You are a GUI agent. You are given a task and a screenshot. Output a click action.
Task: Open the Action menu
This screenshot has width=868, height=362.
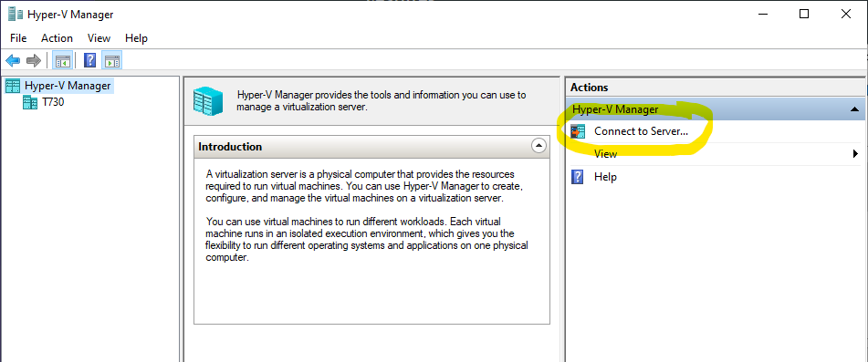pos(57,38)
